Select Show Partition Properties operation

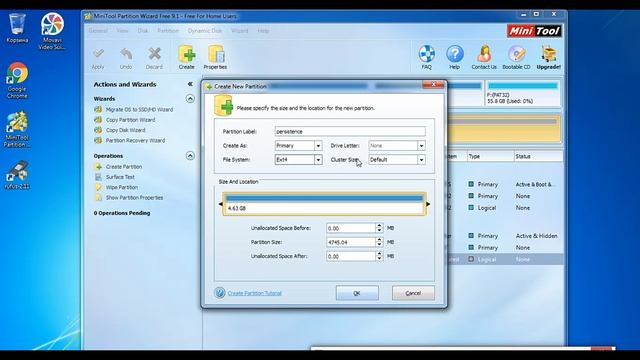(135, 197)
